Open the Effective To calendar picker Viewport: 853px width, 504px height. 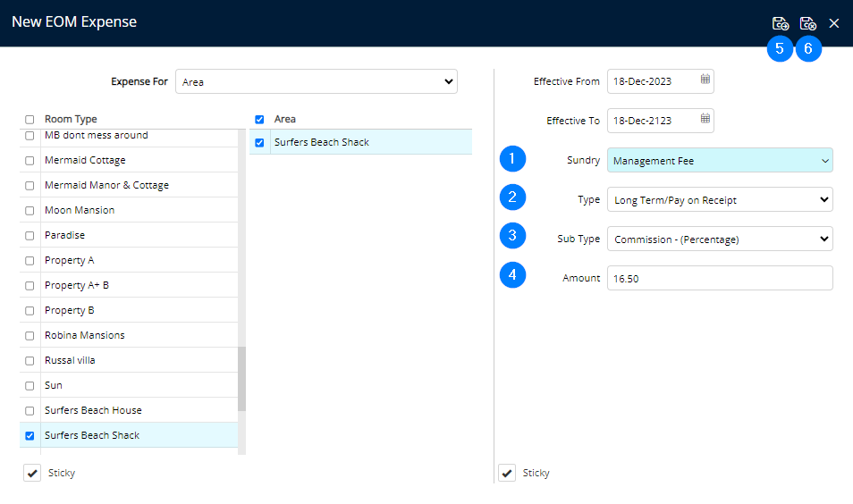pos(705,119)
